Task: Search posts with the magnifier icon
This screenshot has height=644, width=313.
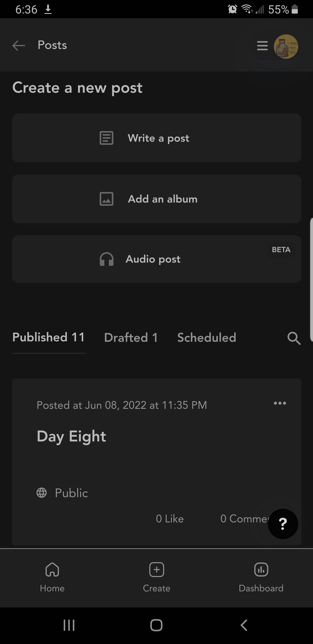Action: click(x=294, y=338)
